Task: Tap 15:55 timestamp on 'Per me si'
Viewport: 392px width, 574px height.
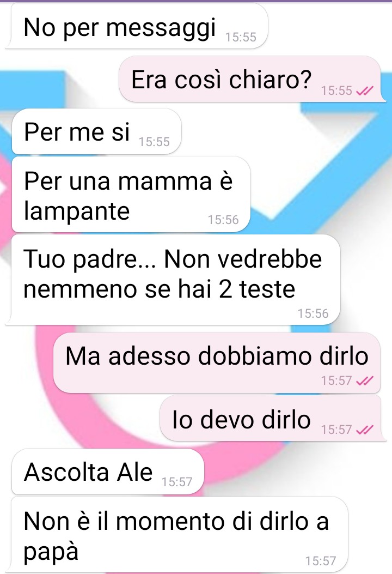Action: click(x=154, y=142)
